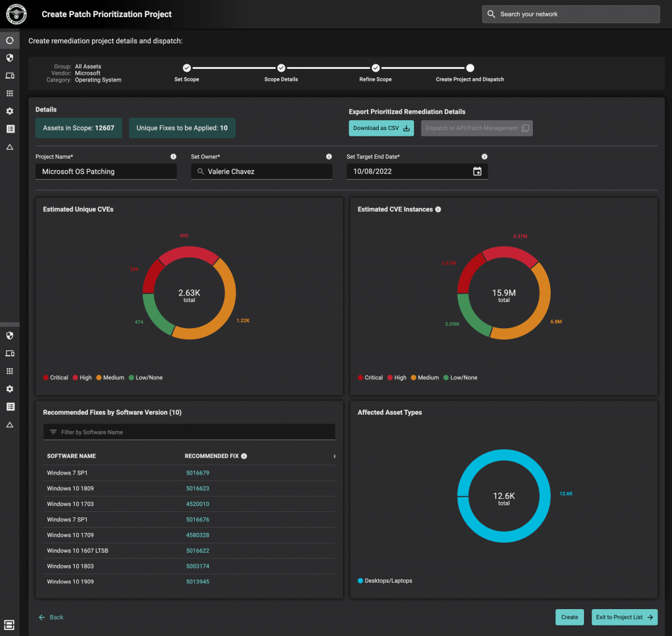Open Settings via the gear icon
This screenshot has height=636, width=672.
(x=9, y=111)
